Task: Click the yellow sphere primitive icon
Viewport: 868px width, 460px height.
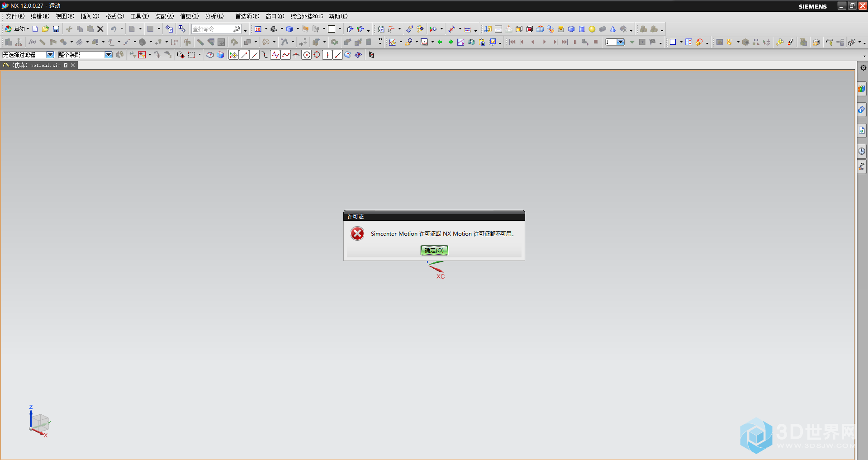Action: pyautogui.click(x=592, y=29)
